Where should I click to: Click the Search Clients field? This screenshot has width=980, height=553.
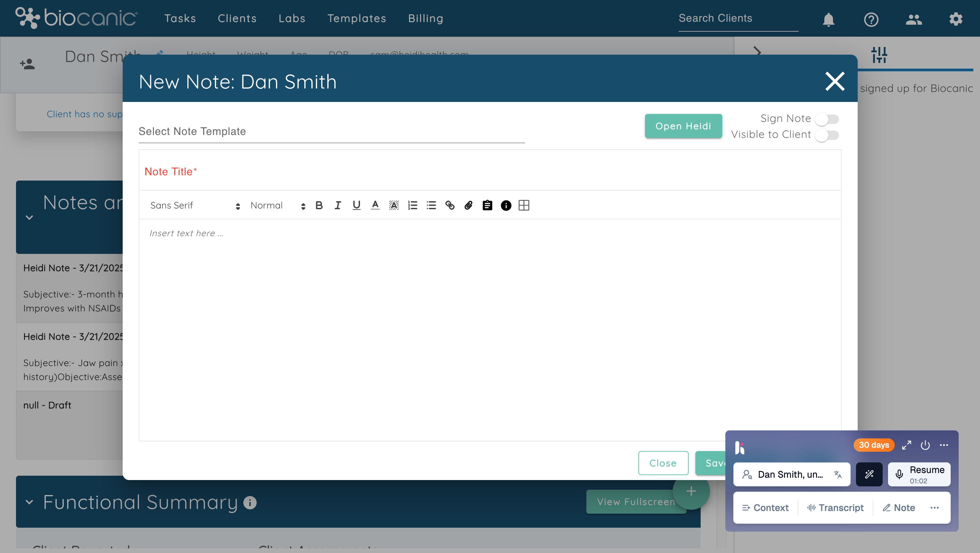click(x=738, y=19)
